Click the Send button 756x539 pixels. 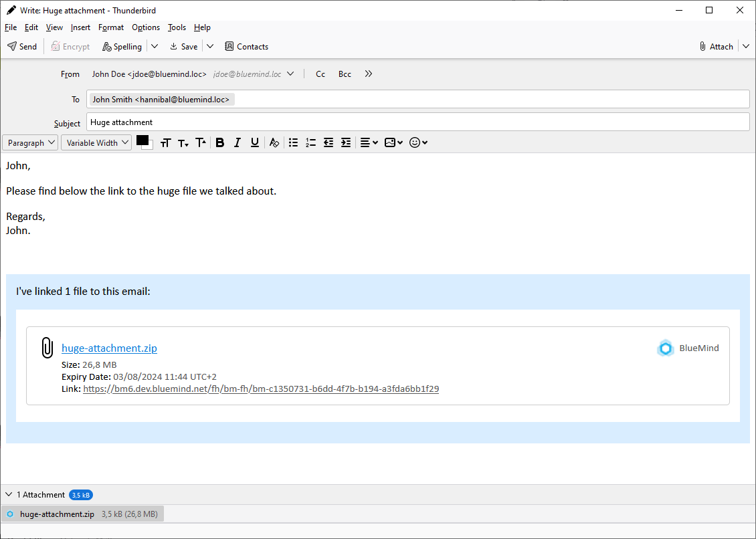pyautogui.click(x=22, y=47)
